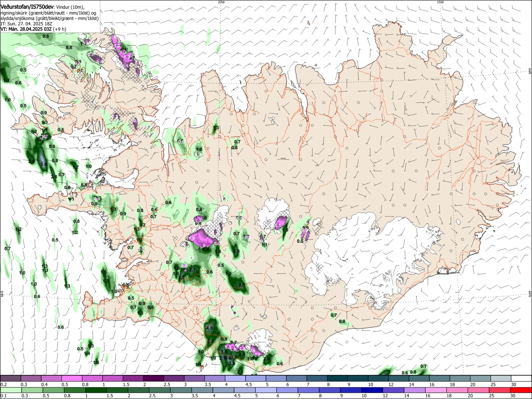Screen dimensions: 532x399
Task: Click the 2.0 precipitation value on the map
Action: click(31, 161)
